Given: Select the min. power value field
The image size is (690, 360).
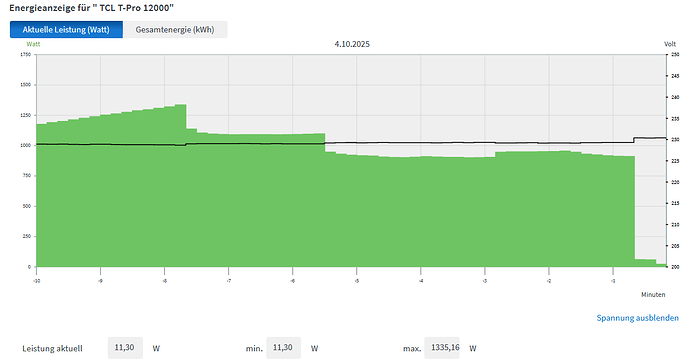Looking at the screenshot, I should (x=283, y=348).
